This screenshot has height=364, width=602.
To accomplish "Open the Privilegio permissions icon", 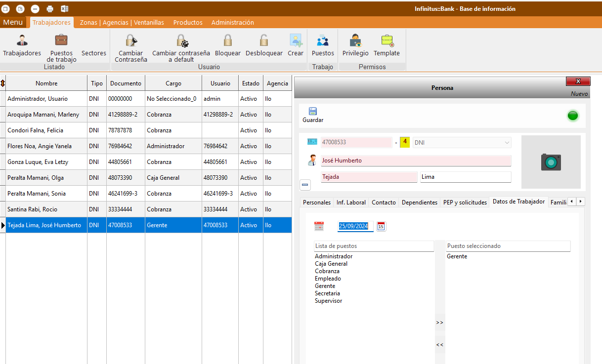I will point(355,40).
